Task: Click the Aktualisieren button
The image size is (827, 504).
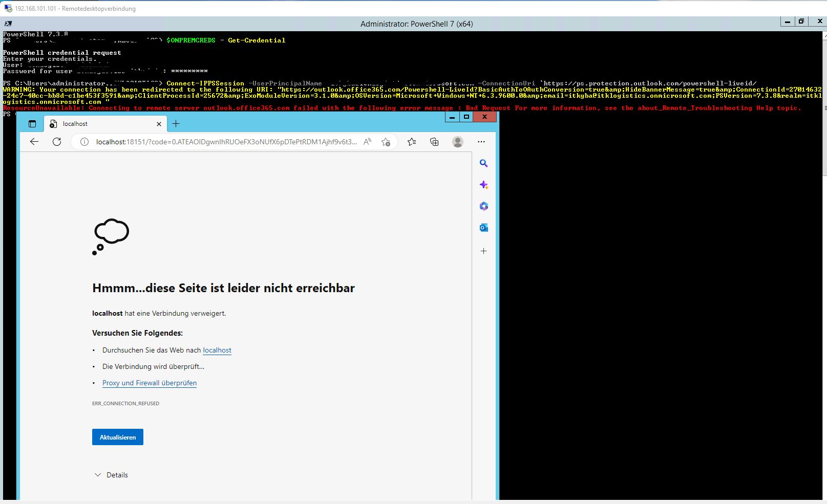Action: click(x=118, y=437)
